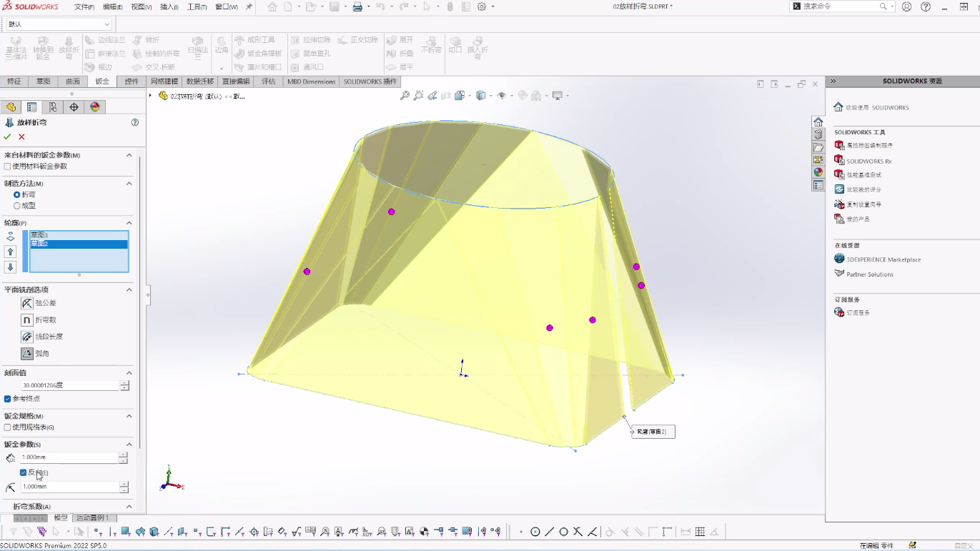Move selected profile up with the arrow
This screenshot has width=980, height=551.
(x=10, y=252)
